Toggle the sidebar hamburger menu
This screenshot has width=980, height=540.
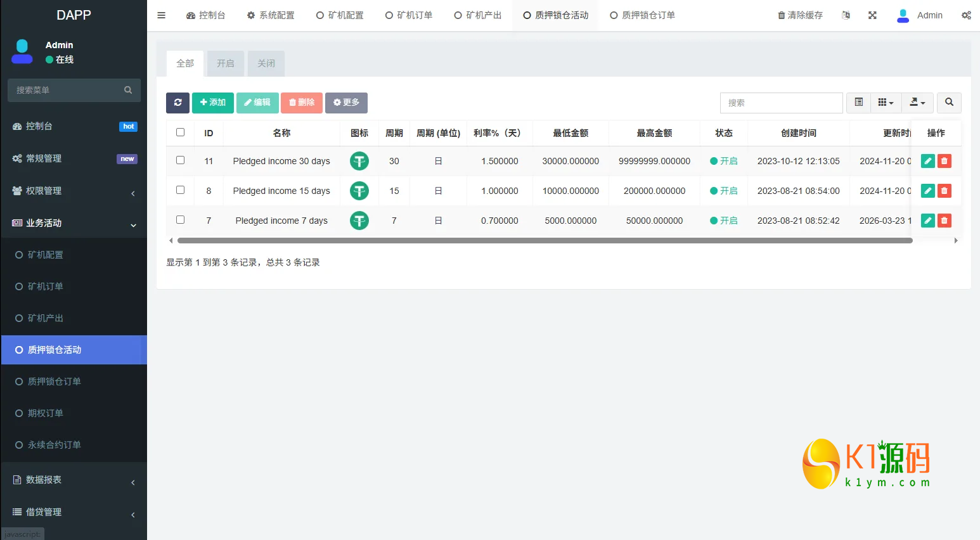pyautogui.click(x=161, y=15)
